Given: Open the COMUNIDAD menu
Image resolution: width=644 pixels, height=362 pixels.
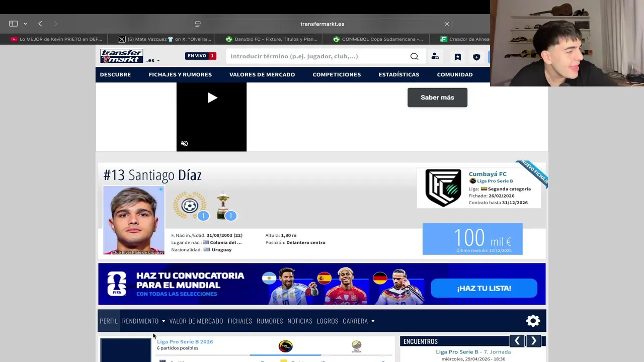Looking at the screenshot, I should point(455,74).
